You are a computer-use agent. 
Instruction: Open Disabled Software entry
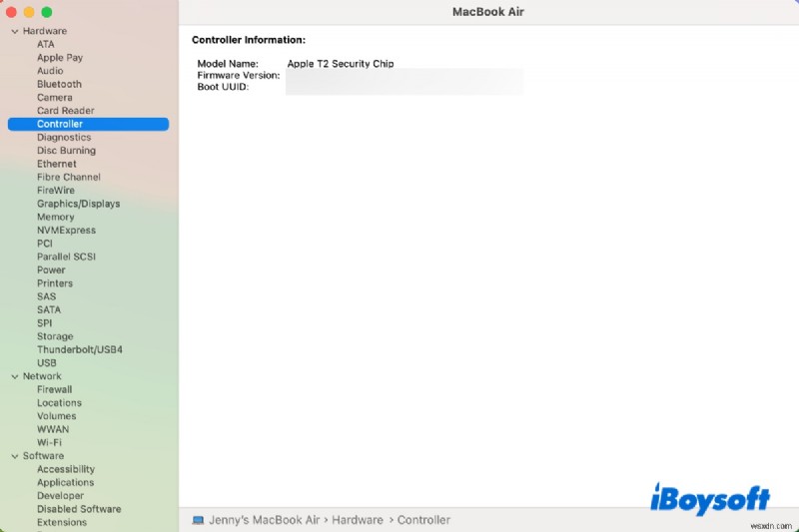pos(79,509)
